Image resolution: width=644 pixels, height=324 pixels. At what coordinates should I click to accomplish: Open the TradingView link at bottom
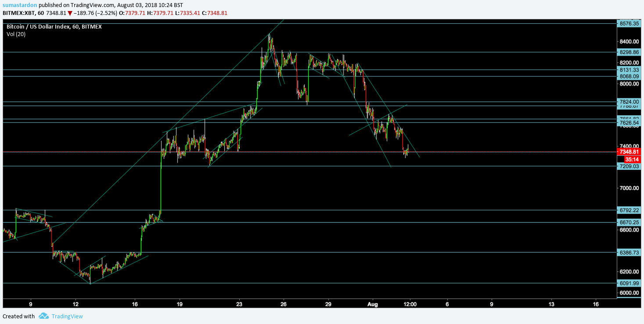click(x=67, y=316)
